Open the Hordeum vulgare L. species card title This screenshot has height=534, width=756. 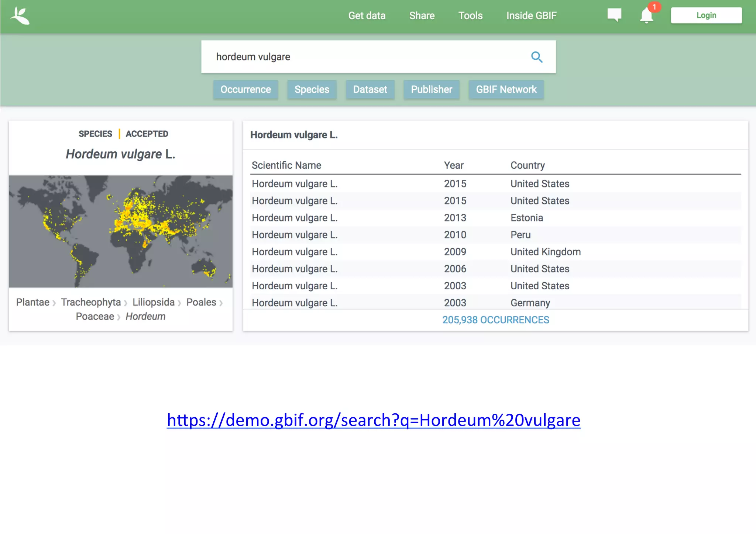(120, 154)
